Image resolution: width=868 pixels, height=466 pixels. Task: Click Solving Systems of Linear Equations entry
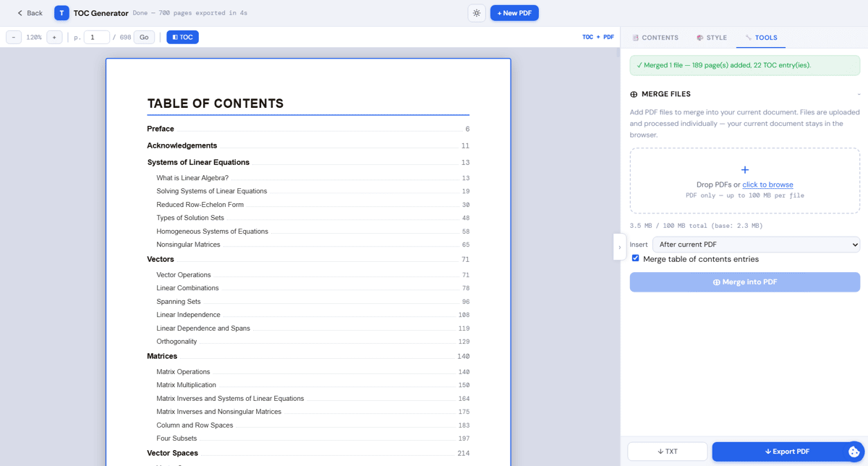(x=313, y=191)
